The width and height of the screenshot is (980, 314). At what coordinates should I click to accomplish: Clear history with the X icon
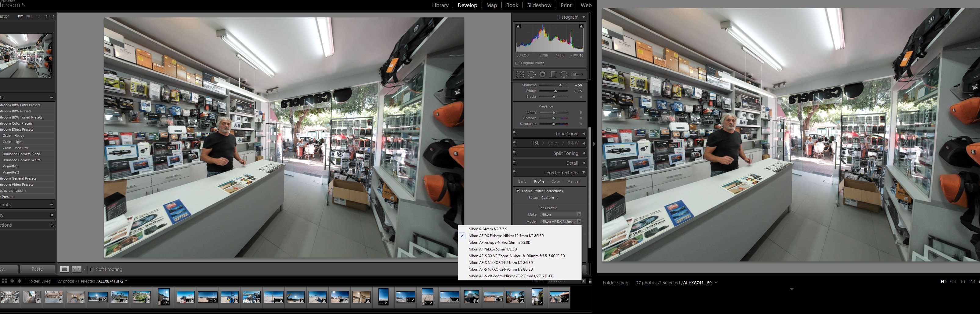(x=52, y=215)
